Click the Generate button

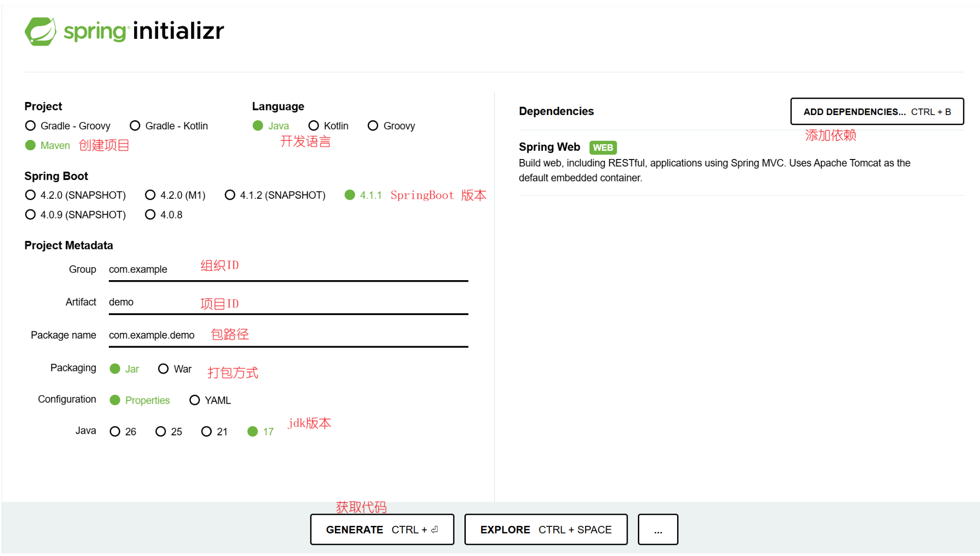click(x=382, y=530)
